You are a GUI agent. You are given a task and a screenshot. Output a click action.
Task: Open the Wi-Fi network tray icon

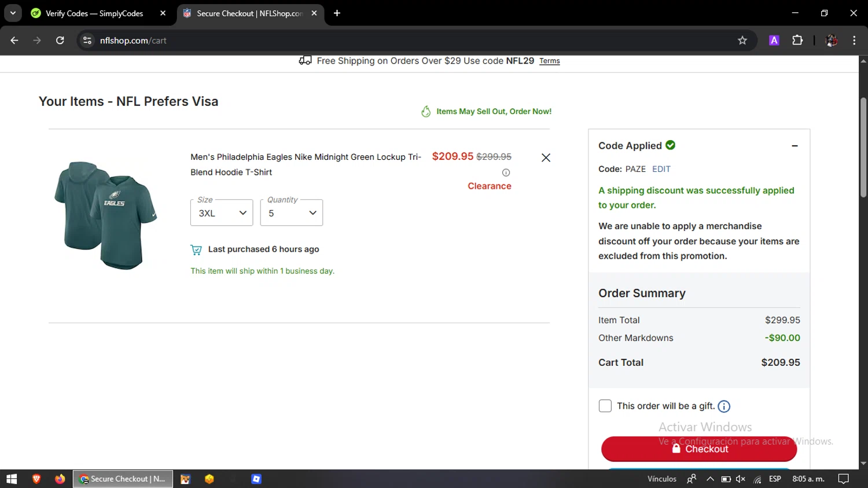tap(757, 479)
